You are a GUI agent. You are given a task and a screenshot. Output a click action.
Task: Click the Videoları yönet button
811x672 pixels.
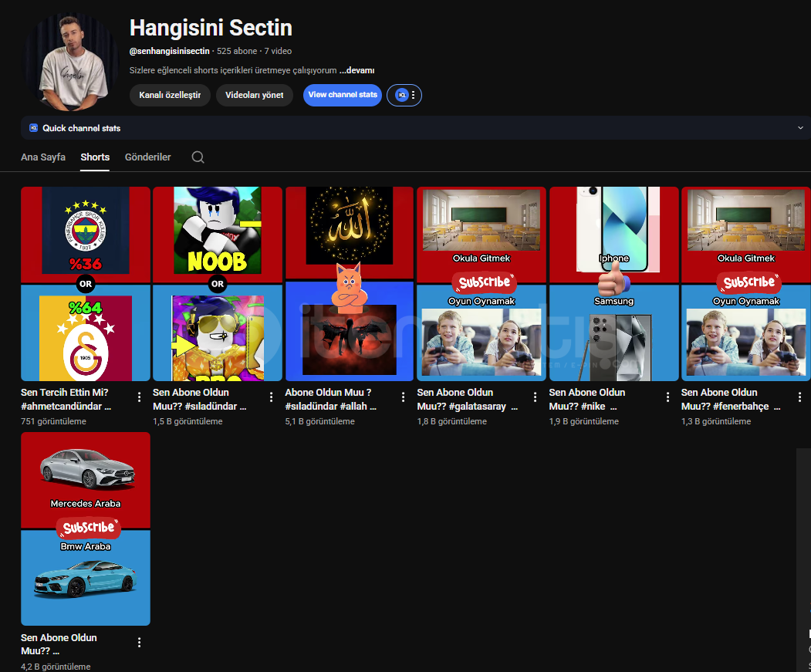click(255, 96)
